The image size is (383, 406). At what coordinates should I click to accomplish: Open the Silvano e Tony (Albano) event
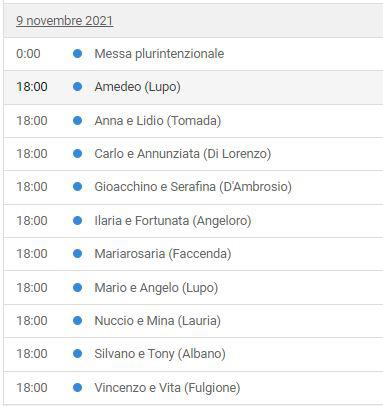click(160, 354)
